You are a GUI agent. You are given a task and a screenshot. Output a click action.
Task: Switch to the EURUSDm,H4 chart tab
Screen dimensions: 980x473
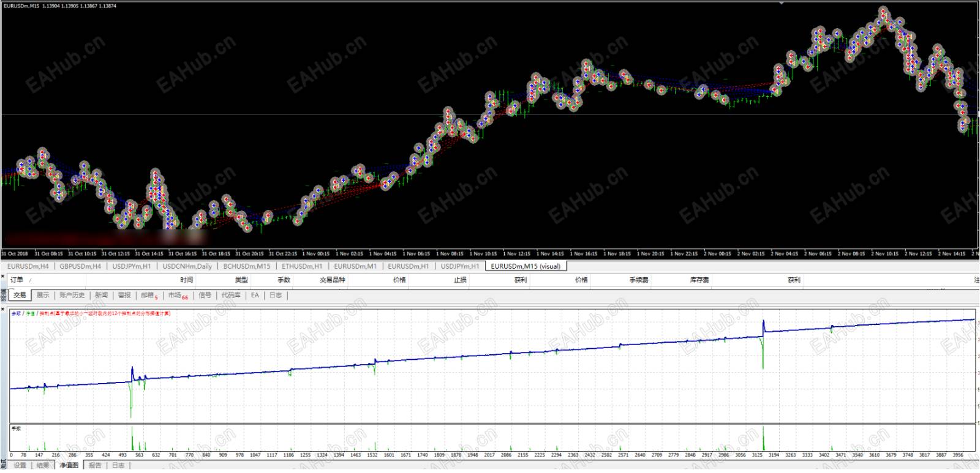point(28,266)
